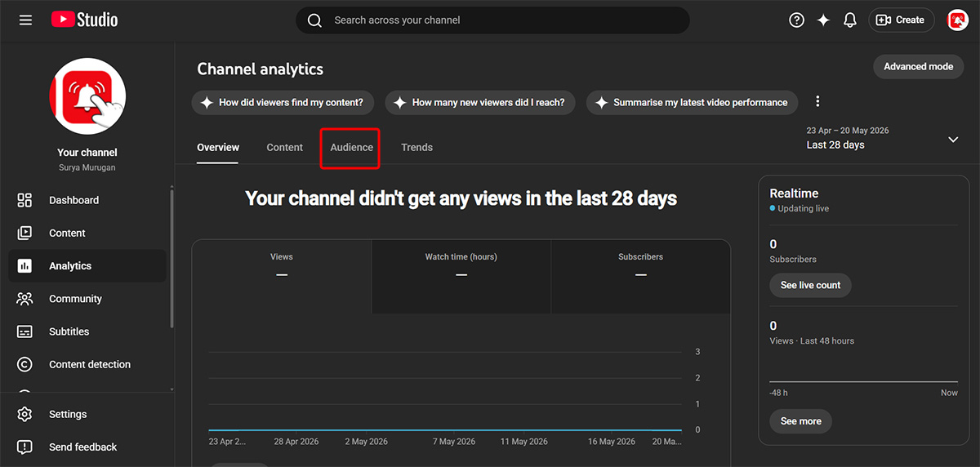Click the search magnifier icon
Viewport: 980px width, 467px height.
click(x=314, y=20)
